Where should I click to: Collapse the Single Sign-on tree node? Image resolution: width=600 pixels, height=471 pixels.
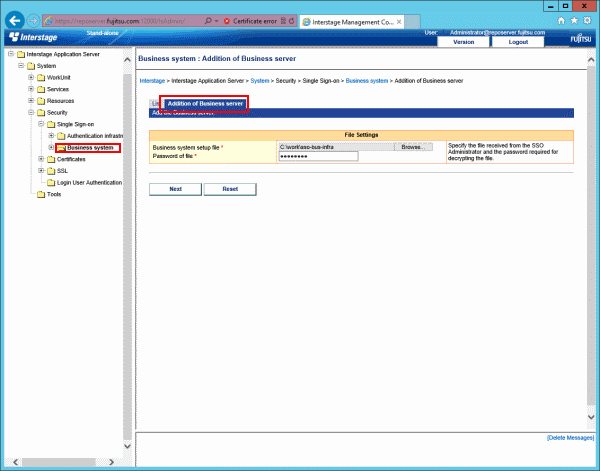click(x=41, y=124)
